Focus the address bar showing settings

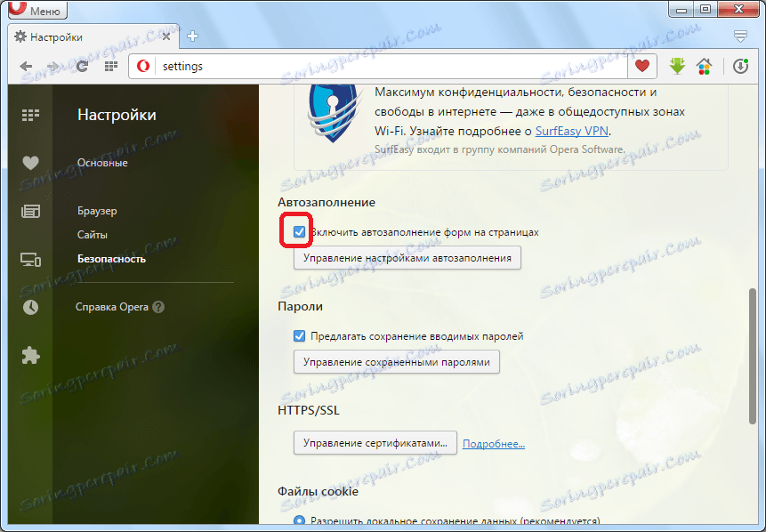391,67
